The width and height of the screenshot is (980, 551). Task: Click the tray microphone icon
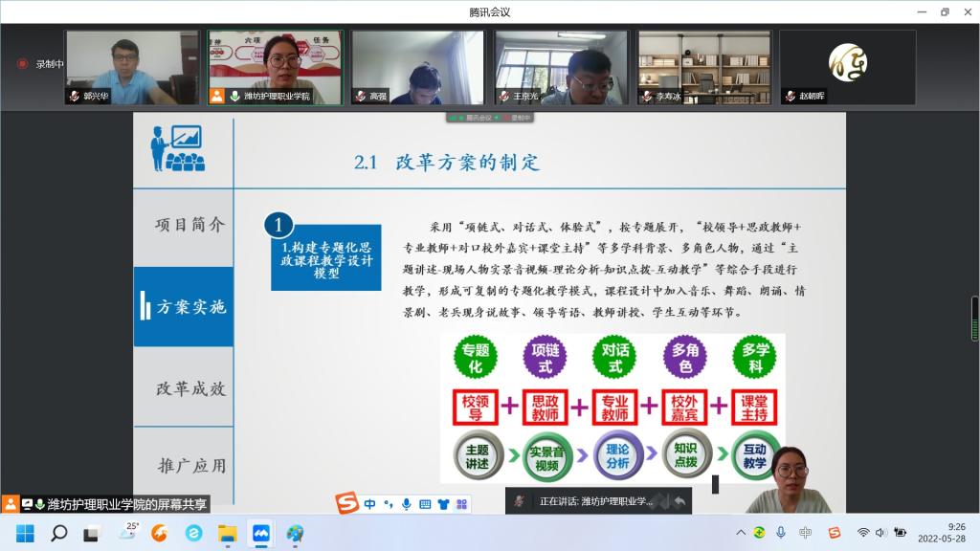pos(781,532)
